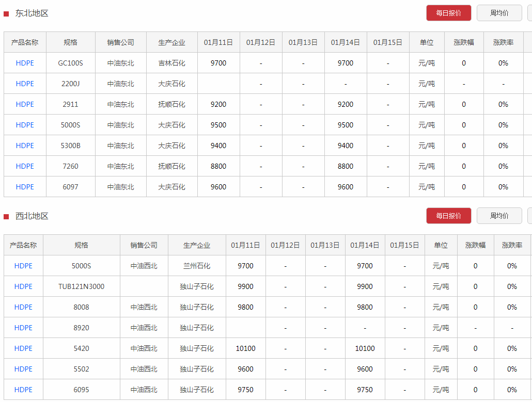Select 每日报价 tab in 东北地区 section

coord(448,13)
